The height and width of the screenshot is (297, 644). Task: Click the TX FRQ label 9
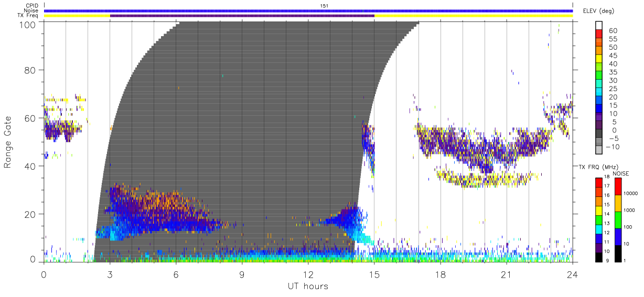point(606,260)
